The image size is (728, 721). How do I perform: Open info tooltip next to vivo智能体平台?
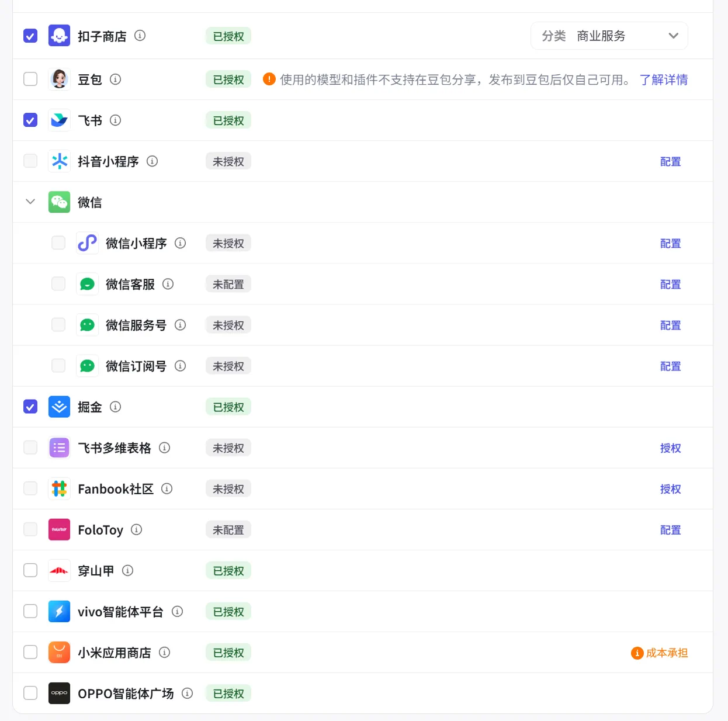(177, 611)
